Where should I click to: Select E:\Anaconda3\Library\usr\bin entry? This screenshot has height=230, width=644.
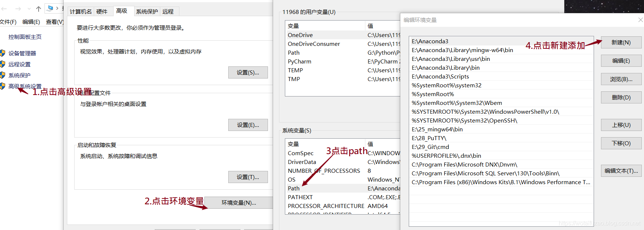point(501,59)
